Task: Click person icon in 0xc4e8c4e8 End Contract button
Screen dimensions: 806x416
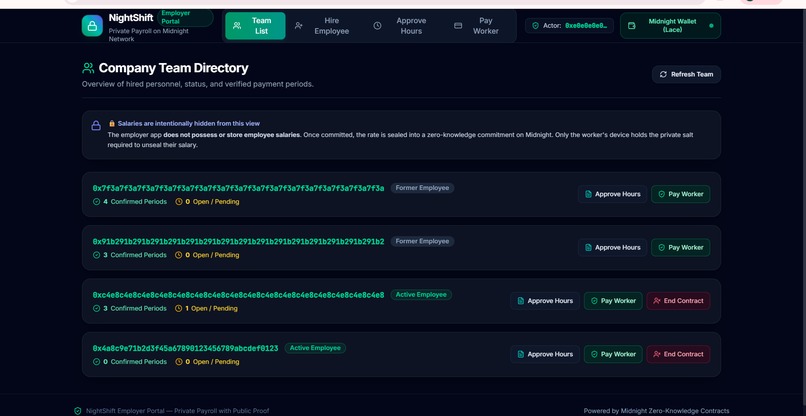Action: (x=656, y=301)
